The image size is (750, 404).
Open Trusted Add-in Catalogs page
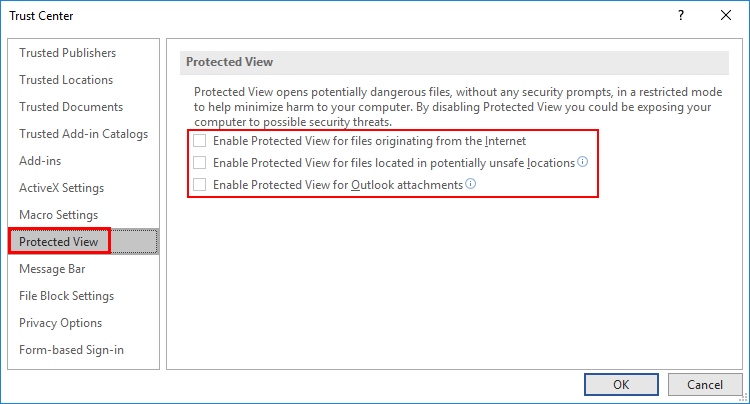point(83,134)
